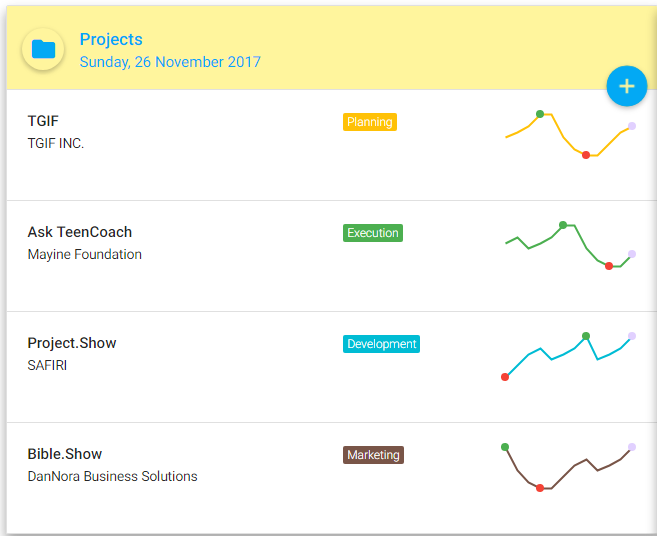
Task: Click the Bible.Show brown sparkline chart
Action: [568, 467]
